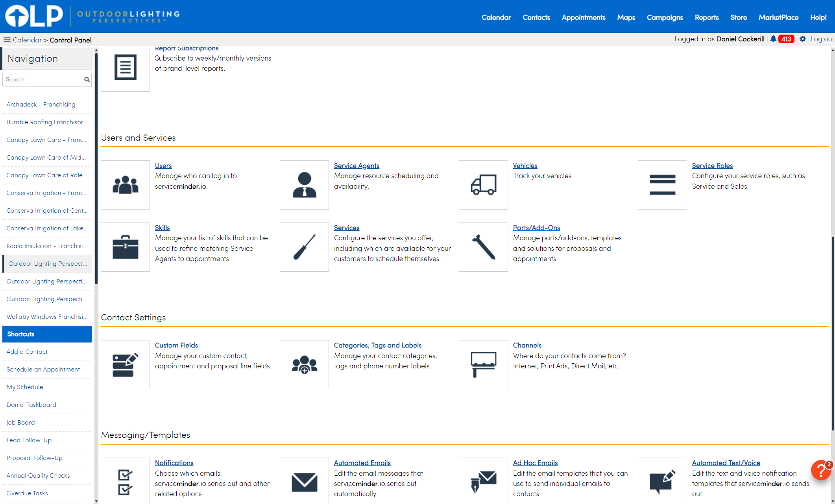Click the hamburger menu icon near breadcrumb
This screenshot has width=835, height=504.
[7, 40]
